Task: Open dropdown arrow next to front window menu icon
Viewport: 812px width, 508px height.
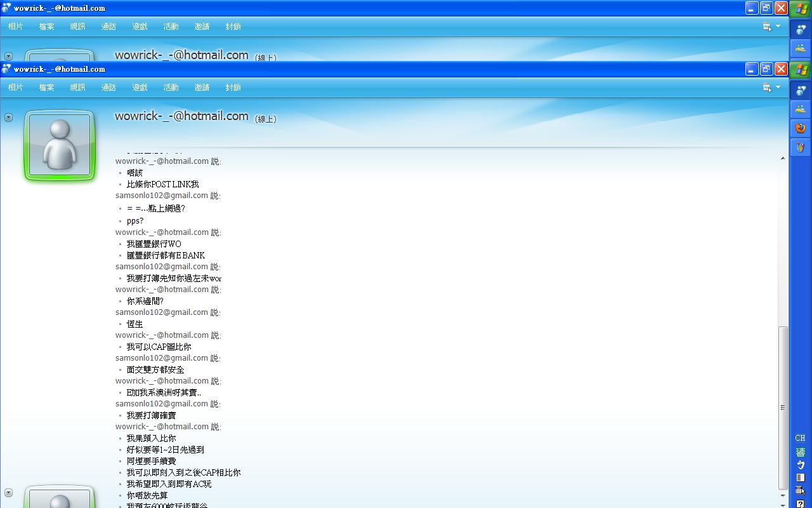Action: pyautogui.click(x=778, y=88)
